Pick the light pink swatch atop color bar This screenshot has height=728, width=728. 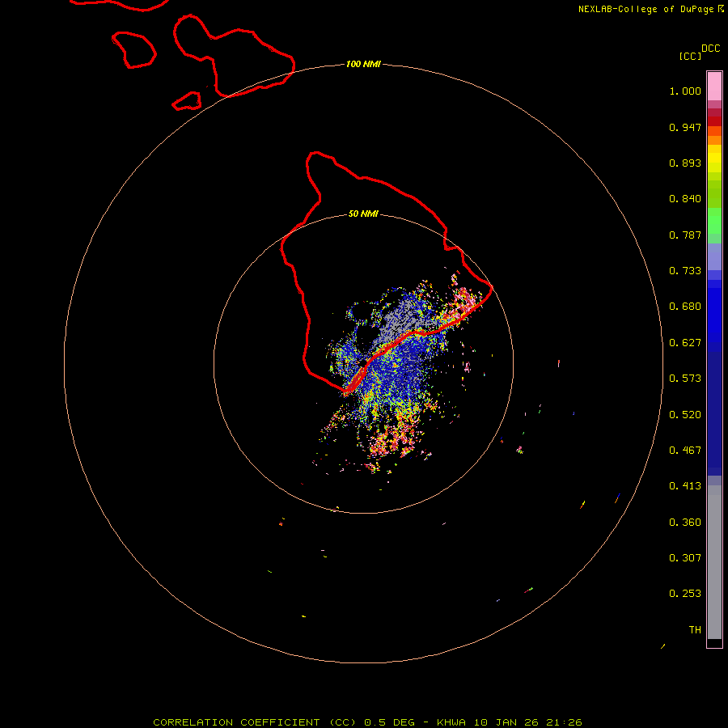714,87
